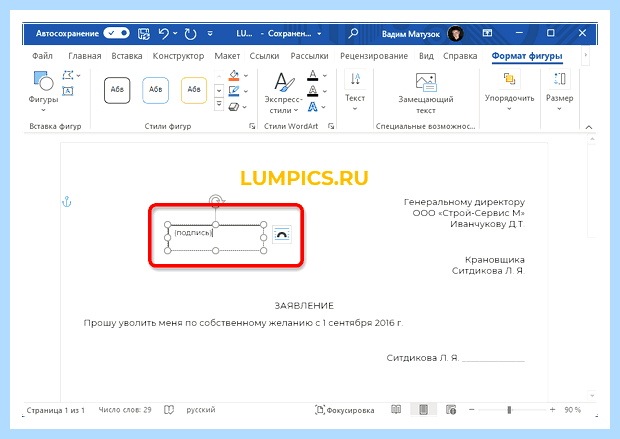Open Стили WordArt dialog launcher
620x439 pixels.
(x=331, y=126)
